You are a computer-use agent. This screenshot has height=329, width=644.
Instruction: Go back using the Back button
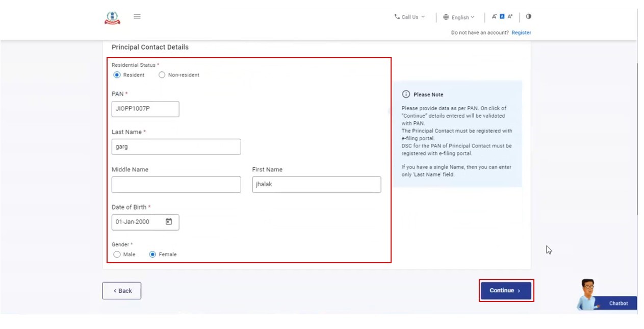click(122, 291)
